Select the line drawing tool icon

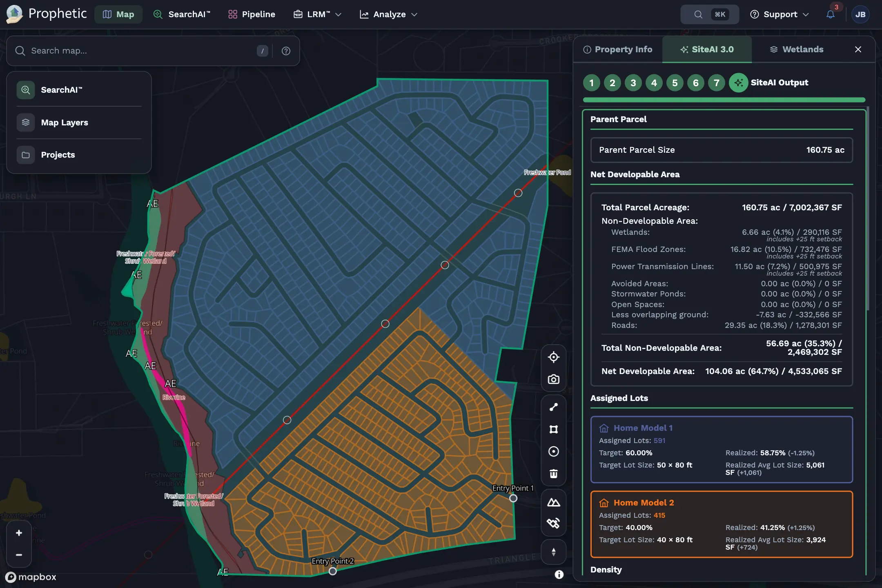[x=553, y=407]
